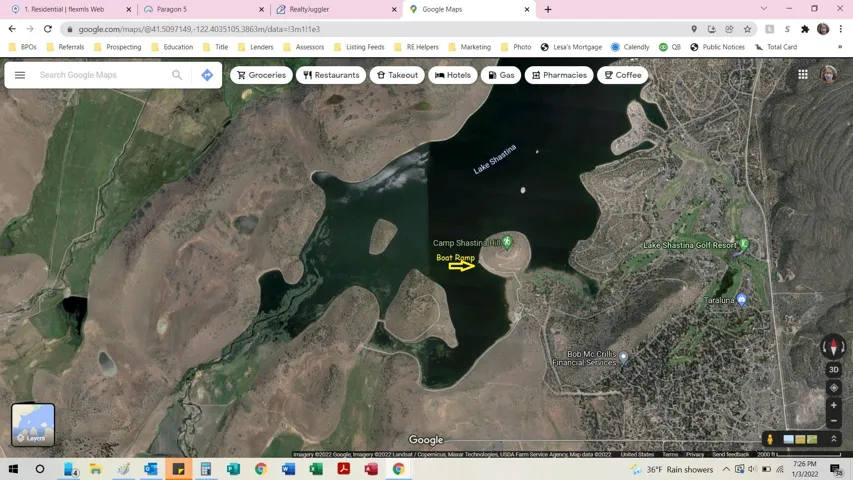
Task: Zoom out with the minus button
Action: (x=834, y=421)
